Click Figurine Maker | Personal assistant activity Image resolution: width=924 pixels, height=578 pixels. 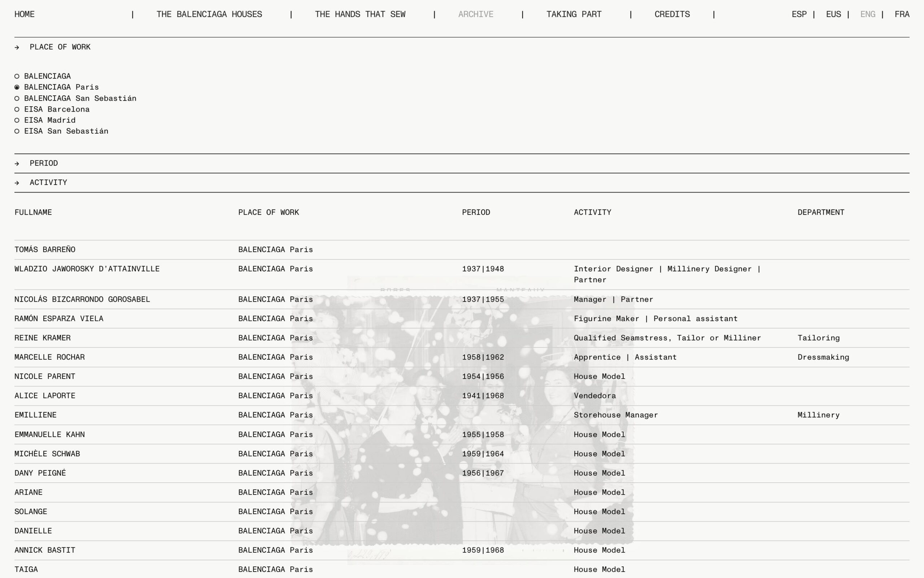pos(655,319)
